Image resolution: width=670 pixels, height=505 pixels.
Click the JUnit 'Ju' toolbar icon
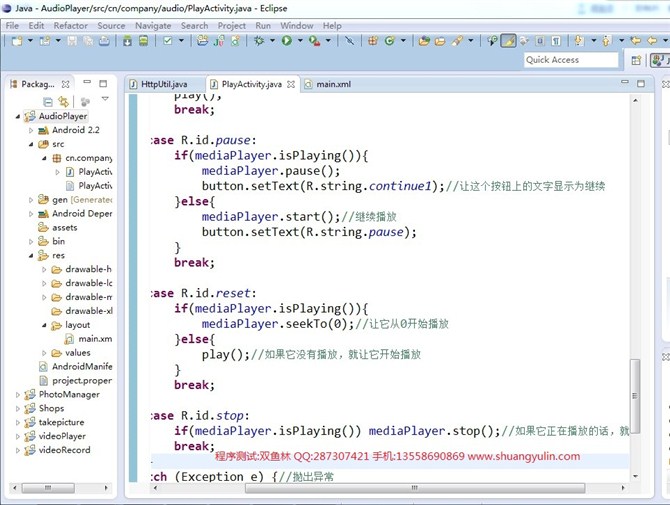pos(219,41)
